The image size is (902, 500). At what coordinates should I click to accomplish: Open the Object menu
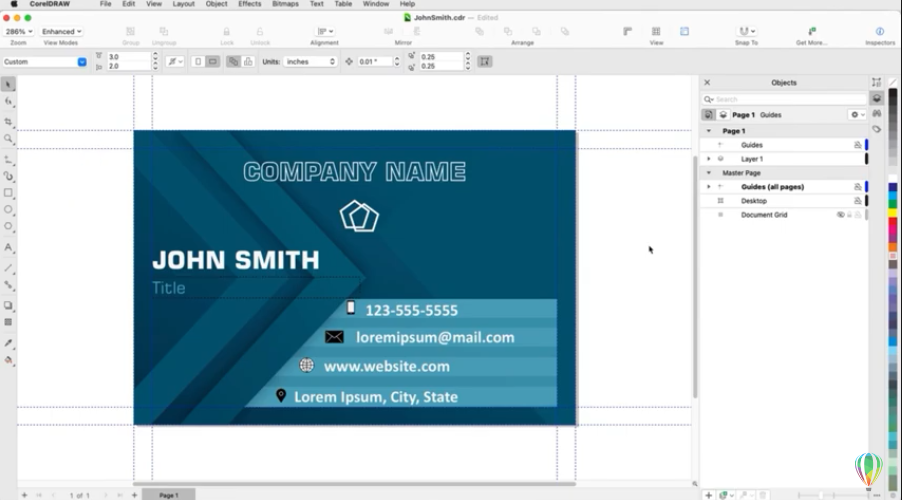coord(216,4)
